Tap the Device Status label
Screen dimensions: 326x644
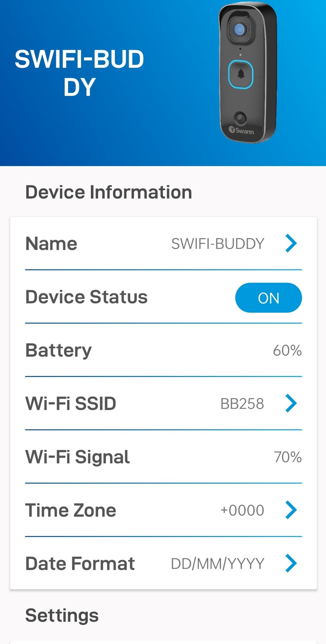point(86,297)
